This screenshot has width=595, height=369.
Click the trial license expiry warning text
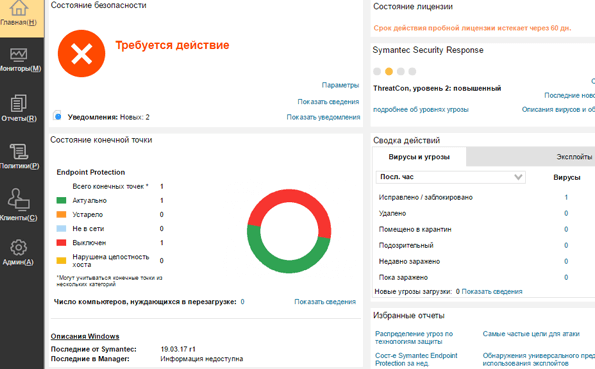[472, 28]
